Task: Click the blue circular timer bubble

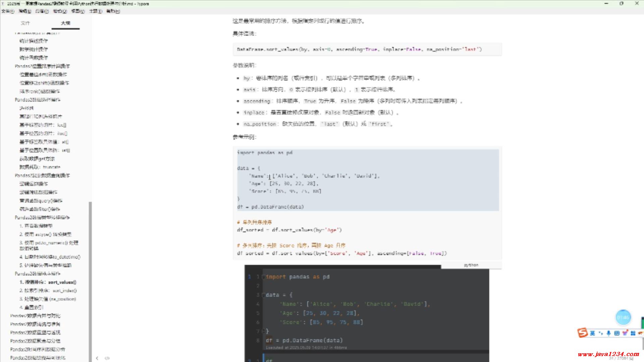Action: pos(623,317)
